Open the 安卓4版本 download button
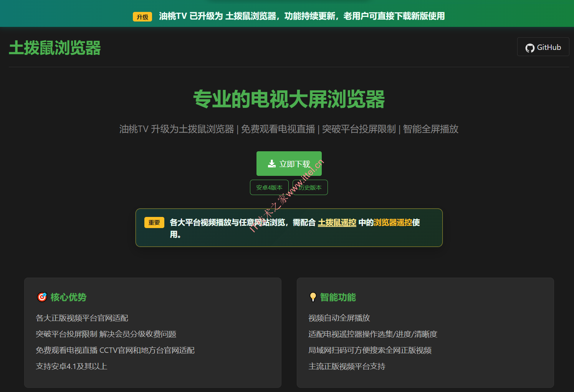This screenshot has width=574, height=392. [269, 187]
